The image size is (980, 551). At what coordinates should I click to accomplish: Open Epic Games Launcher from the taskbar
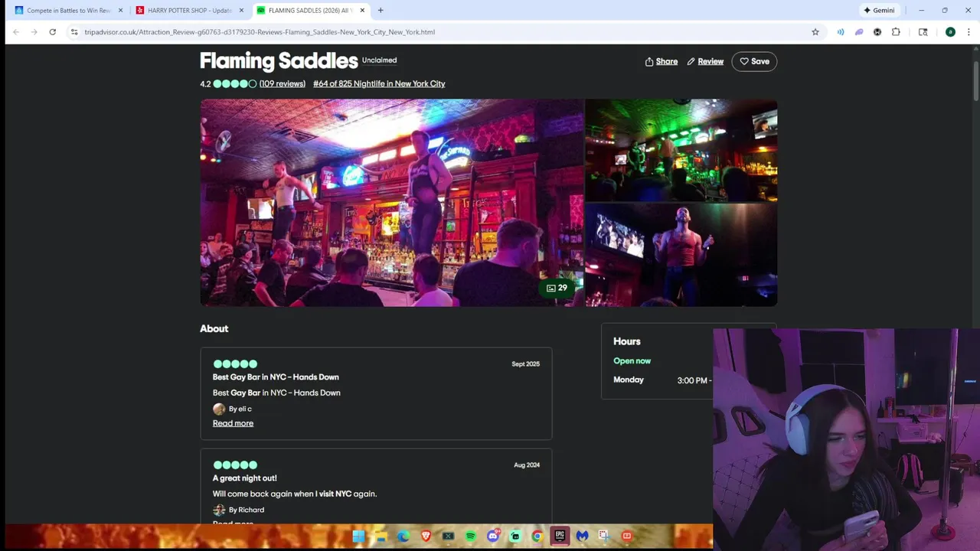[560, 536]
